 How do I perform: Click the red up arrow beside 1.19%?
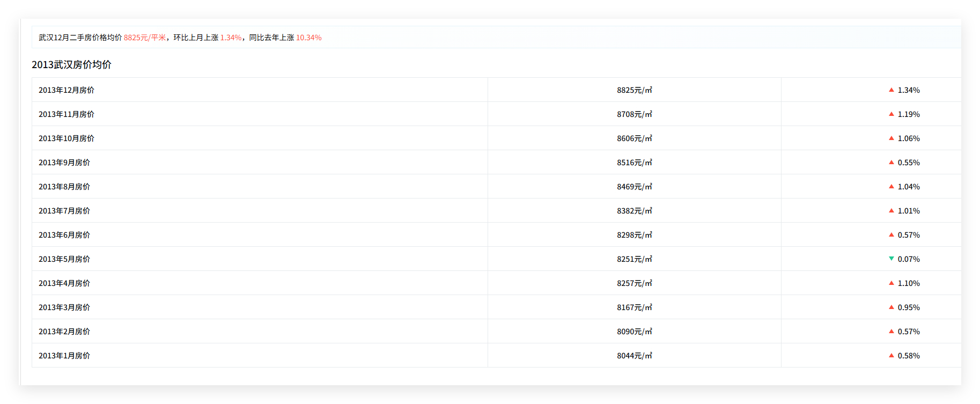pos(891,114)
